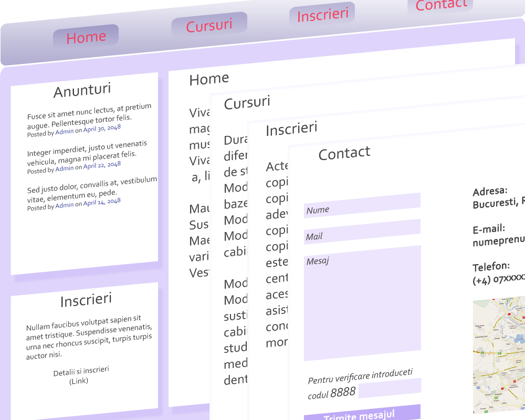Select the Anunturi sidebar heading
The height and width of the screenshot is (420, 525).
click(82, 90)
